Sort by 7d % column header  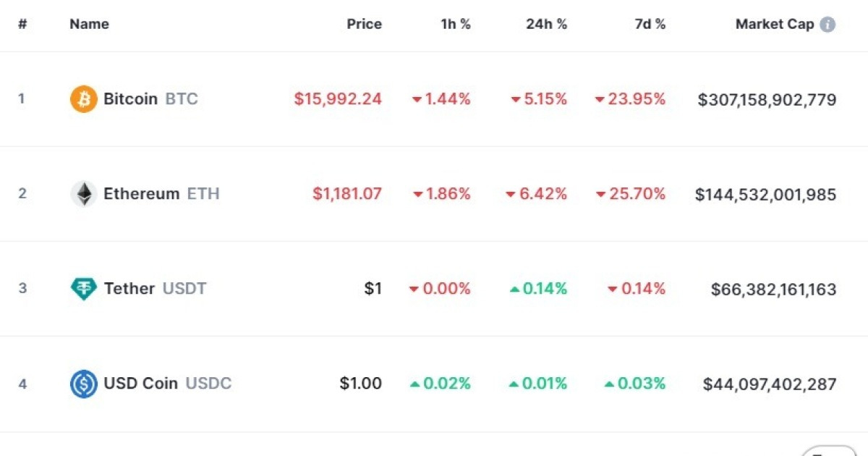coord(650,24)
